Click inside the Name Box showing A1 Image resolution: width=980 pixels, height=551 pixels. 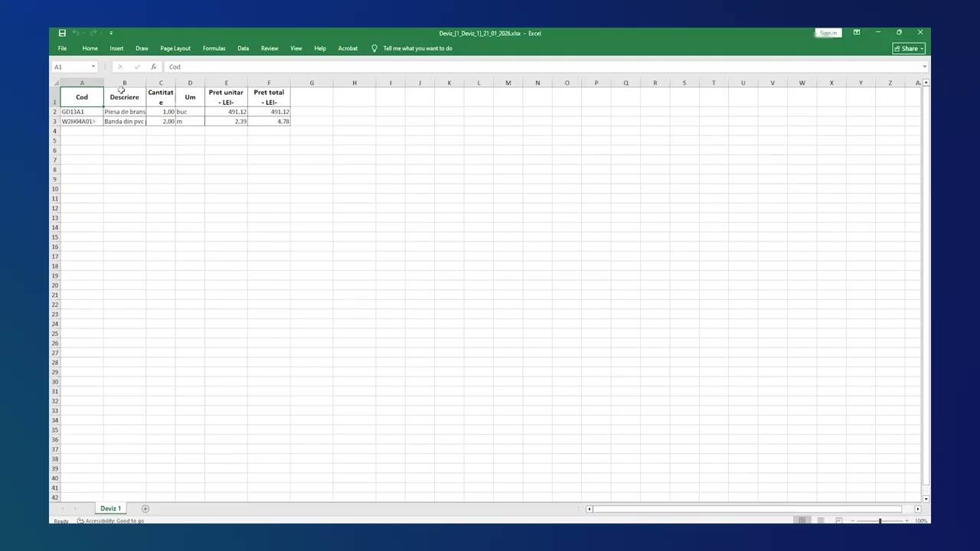70,67
